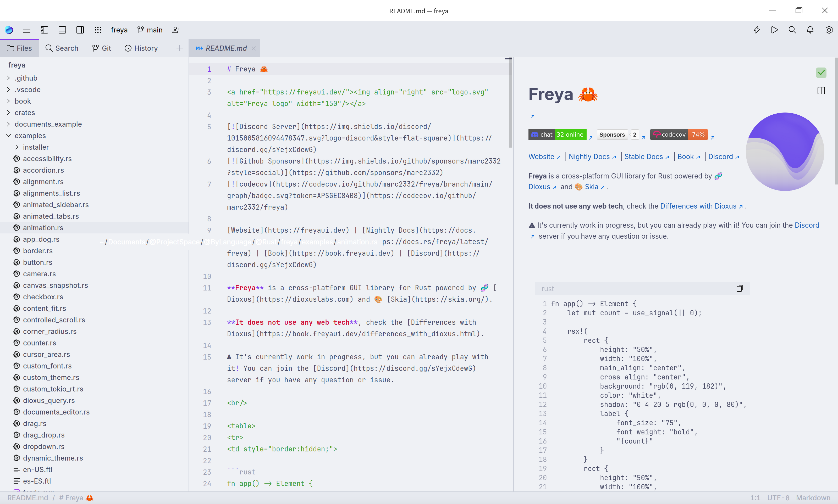Click the codecov 74% badge
The height and width of the screenshot is (504, 838).
tap(679, 135)
